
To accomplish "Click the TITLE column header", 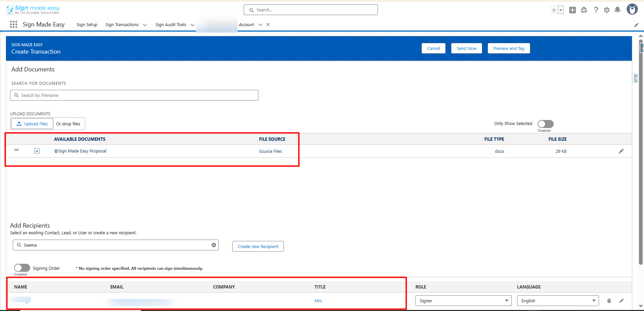I will click(320, 287).
